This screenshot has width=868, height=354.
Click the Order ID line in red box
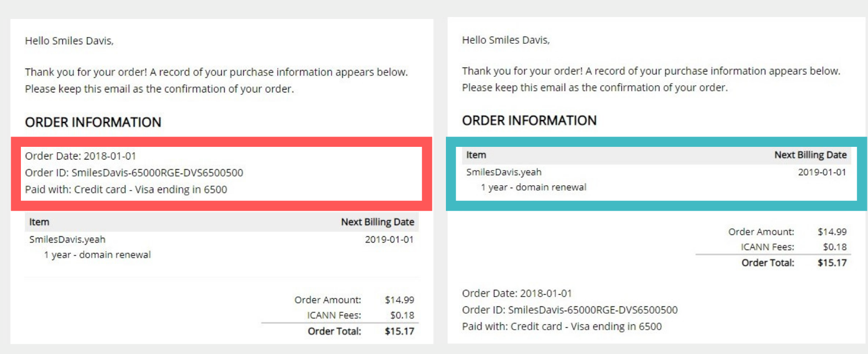134,173
